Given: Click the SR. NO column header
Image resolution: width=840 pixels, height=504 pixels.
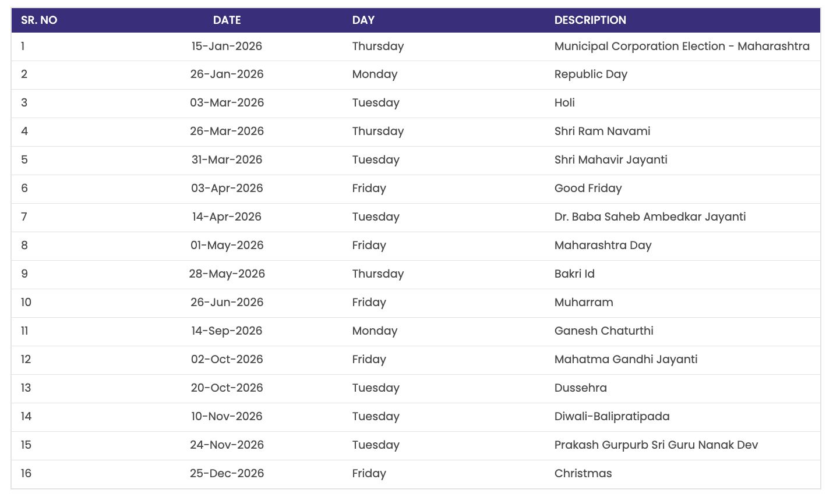Looking at the screenshot, I should pos(39,20).
